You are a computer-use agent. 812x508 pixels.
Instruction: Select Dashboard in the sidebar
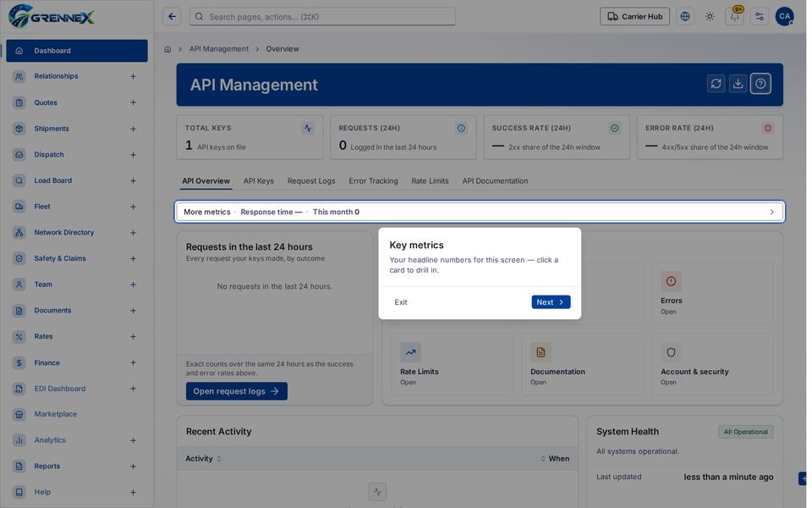tap(77, 51)
